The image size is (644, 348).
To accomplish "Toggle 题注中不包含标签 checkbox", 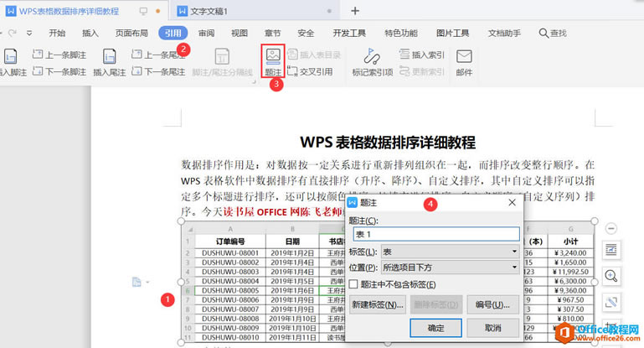I will (x=353, y=284).
